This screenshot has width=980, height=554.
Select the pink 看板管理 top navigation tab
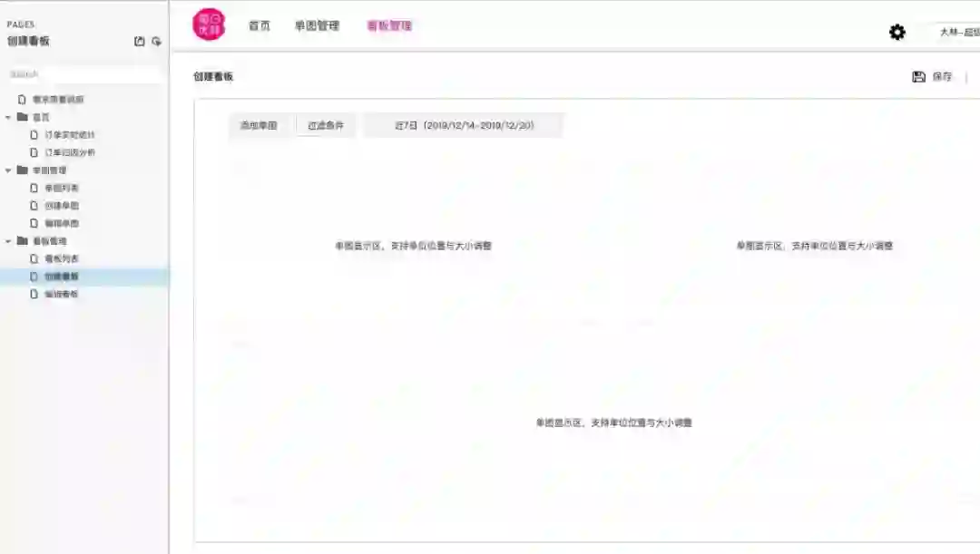389,25
